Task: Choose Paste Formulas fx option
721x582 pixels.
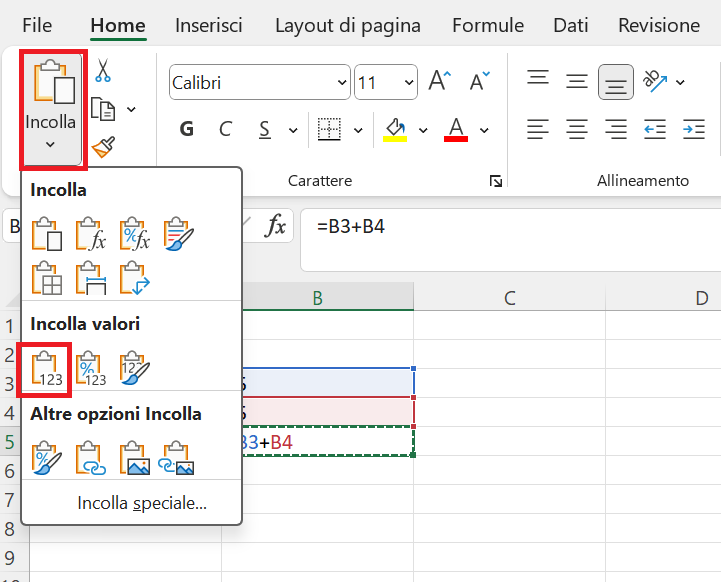Action: point(91,234)
